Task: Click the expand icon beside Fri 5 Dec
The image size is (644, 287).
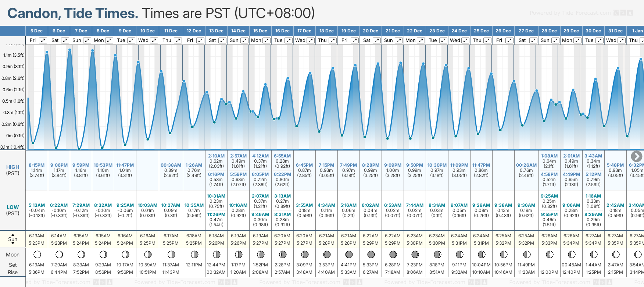Action: [x=43, y=40]
